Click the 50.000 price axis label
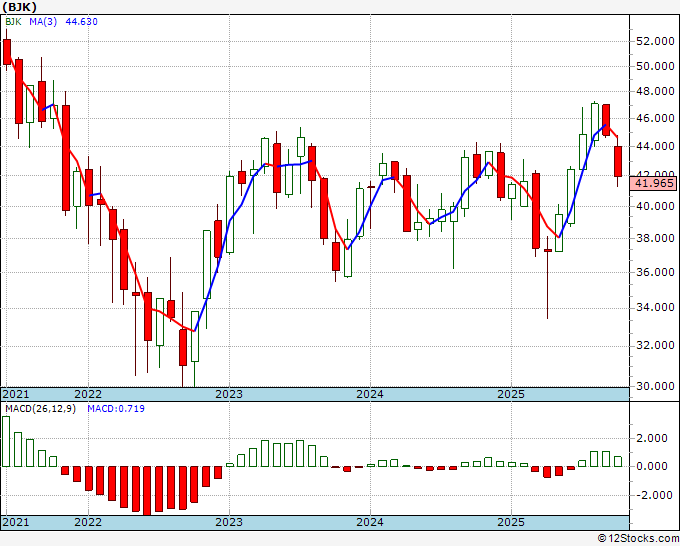 [655, 66]
